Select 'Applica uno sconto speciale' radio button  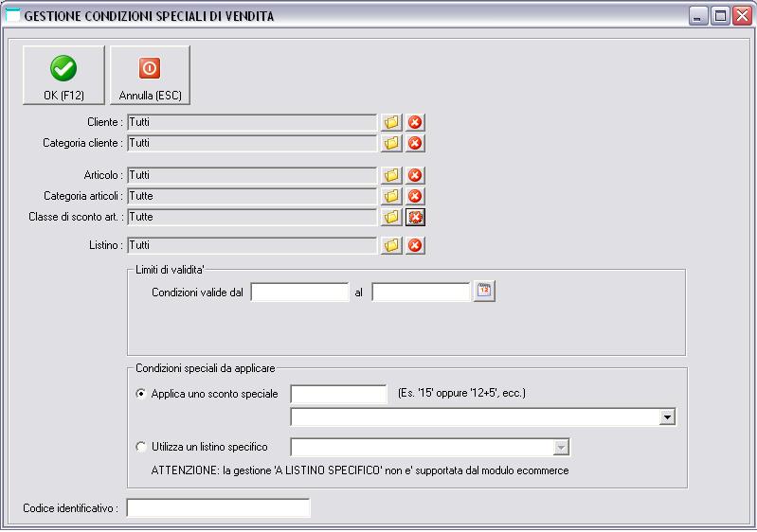(141, 394)
